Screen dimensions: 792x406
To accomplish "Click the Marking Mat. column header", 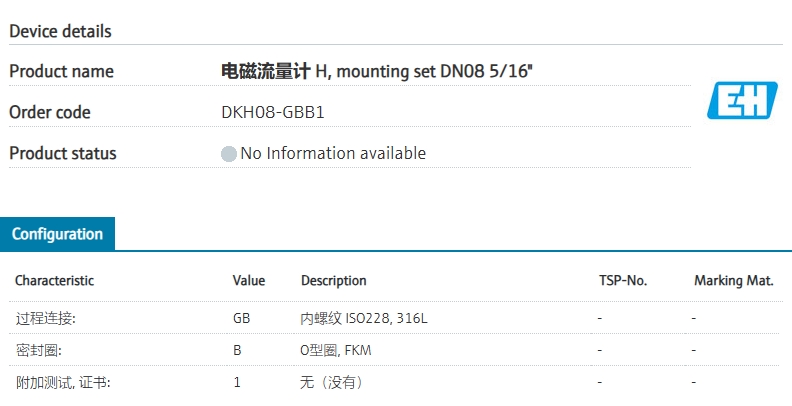I will [733, 281].
